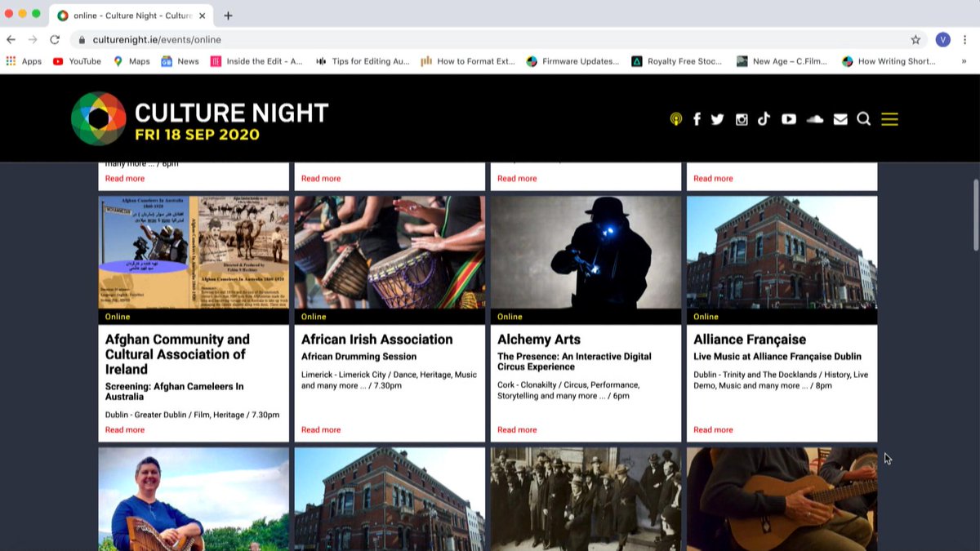
Task: Open Royalty Free Stock bookmark
Action: click(677, 61)
